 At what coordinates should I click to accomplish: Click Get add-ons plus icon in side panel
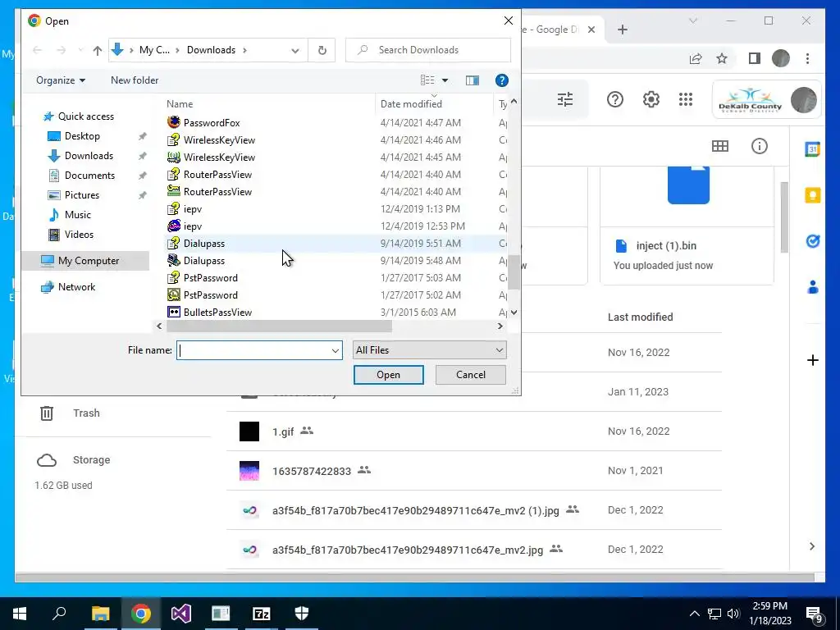(813, 360)
